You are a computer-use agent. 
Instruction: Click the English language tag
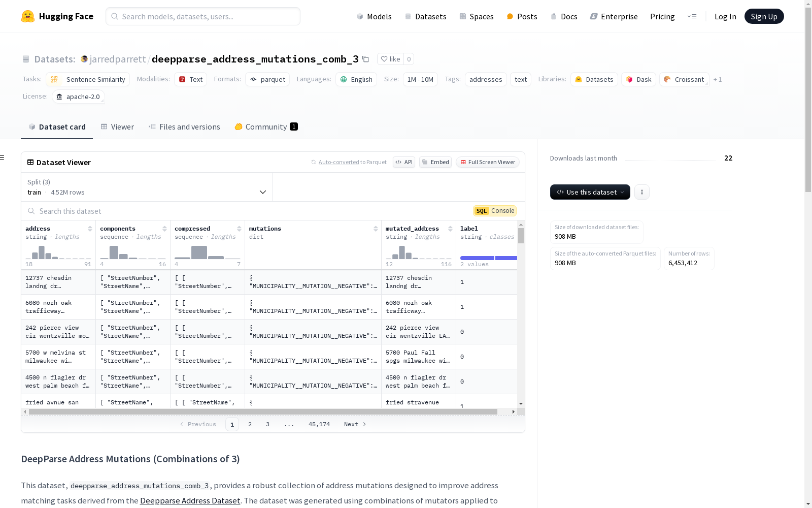tap(356, 79)
